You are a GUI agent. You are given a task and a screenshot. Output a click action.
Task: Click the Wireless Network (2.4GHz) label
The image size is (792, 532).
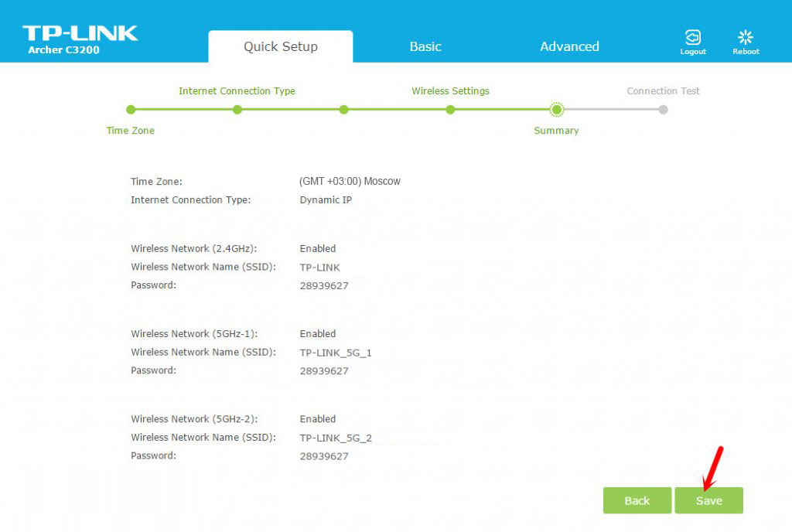click(x=194, y=248)
